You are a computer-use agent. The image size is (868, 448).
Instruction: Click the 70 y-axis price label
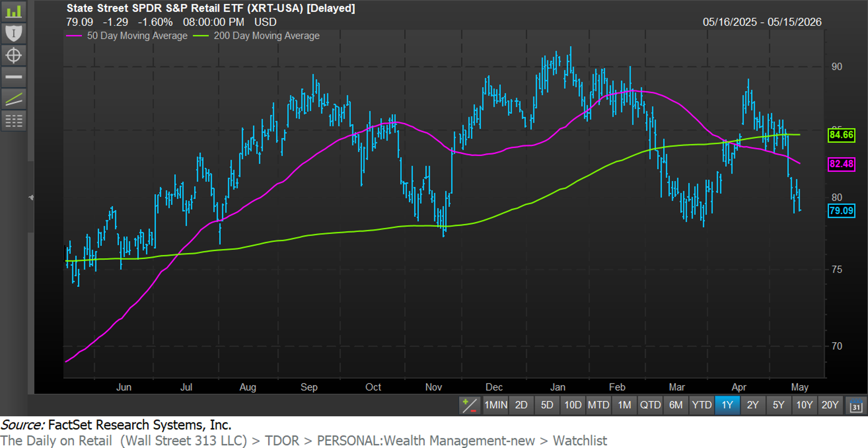tap(836, 346)
